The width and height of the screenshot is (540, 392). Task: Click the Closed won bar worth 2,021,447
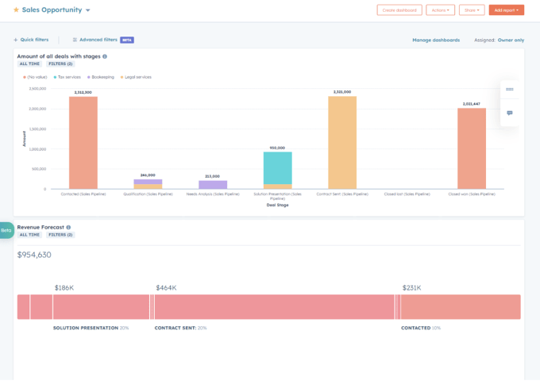472,148
